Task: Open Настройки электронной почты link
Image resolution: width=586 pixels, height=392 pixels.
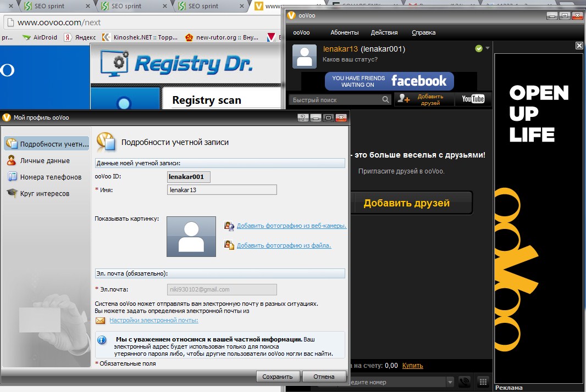Action: click(153, 320)
